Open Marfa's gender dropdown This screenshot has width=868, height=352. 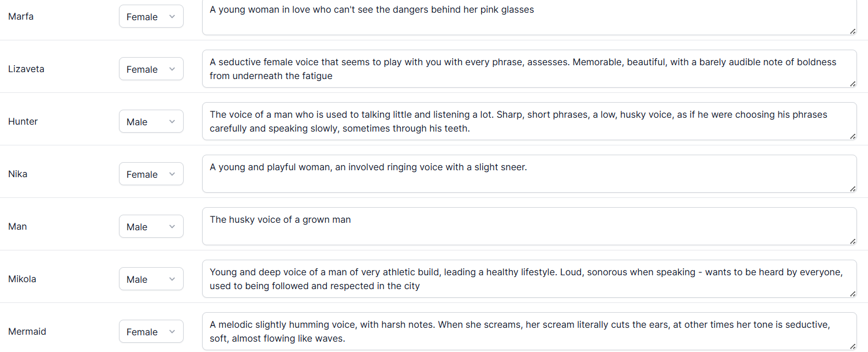[x=151, y=17]
